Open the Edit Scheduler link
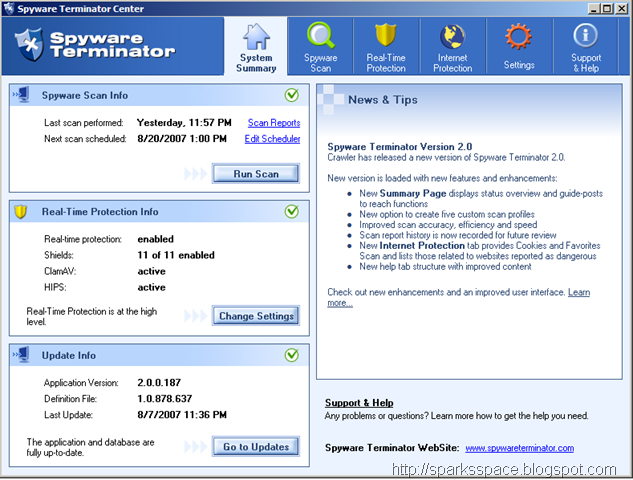This screenshot has height=480, width=633. (x=272, y=139)
